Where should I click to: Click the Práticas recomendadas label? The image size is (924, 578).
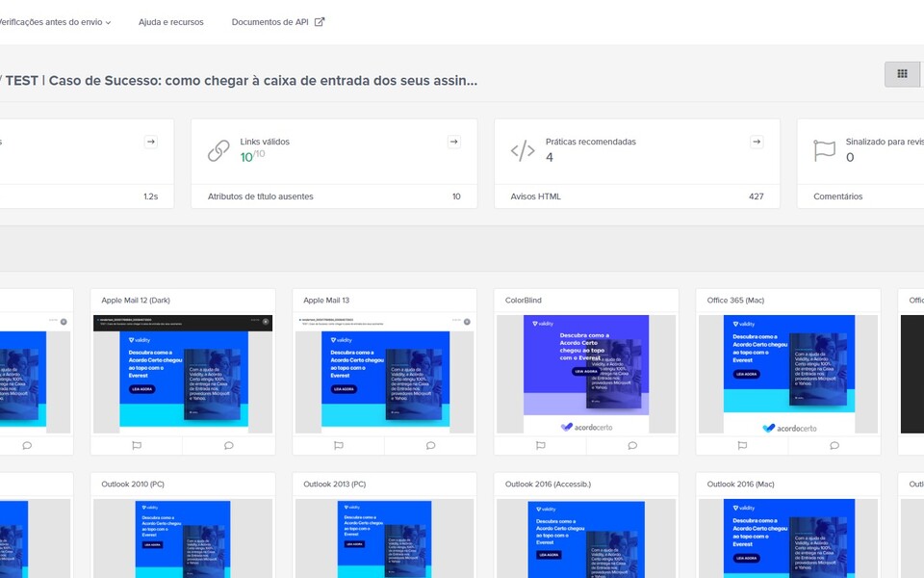click(x=590, y=142)
